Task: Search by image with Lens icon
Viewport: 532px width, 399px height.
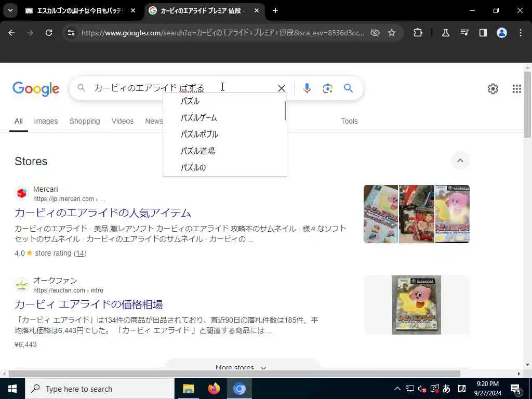Action: [328, 88]
